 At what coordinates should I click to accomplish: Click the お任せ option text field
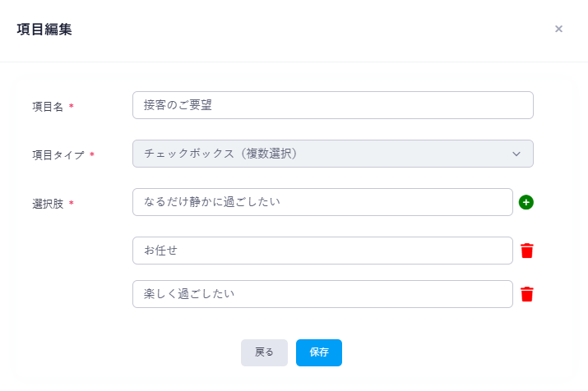[322, 251]
